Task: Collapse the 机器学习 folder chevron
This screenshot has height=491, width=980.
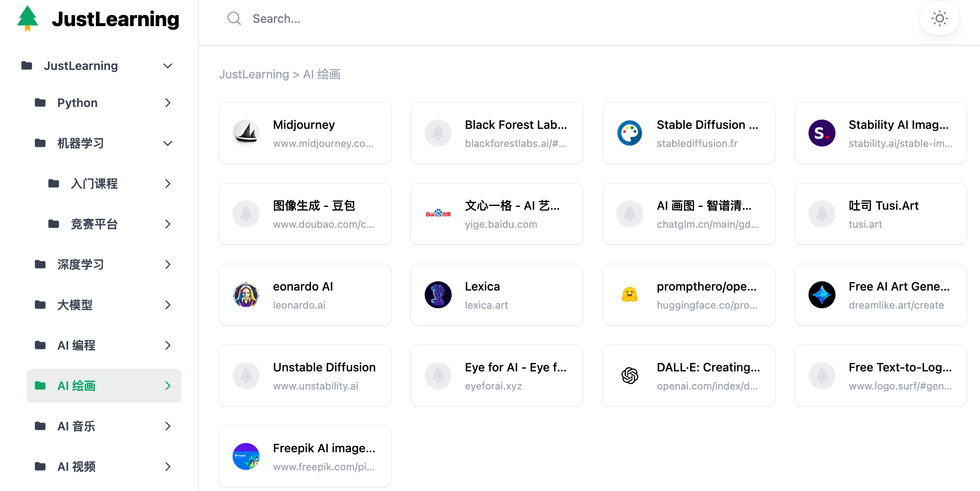Action: click(x=168, y=144)
